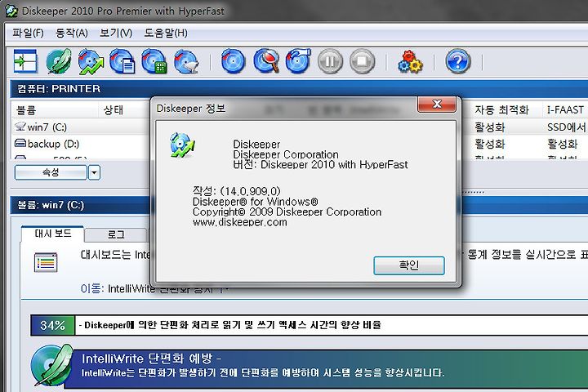Click the backup (D:) drive icon
Screen dimensions: 588x392
pos(20,143)
